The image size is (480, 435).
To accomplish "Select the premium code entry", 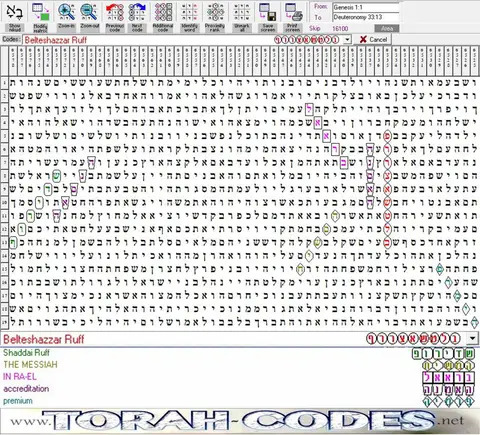I will pyautogui.click(x=18, y=401).
